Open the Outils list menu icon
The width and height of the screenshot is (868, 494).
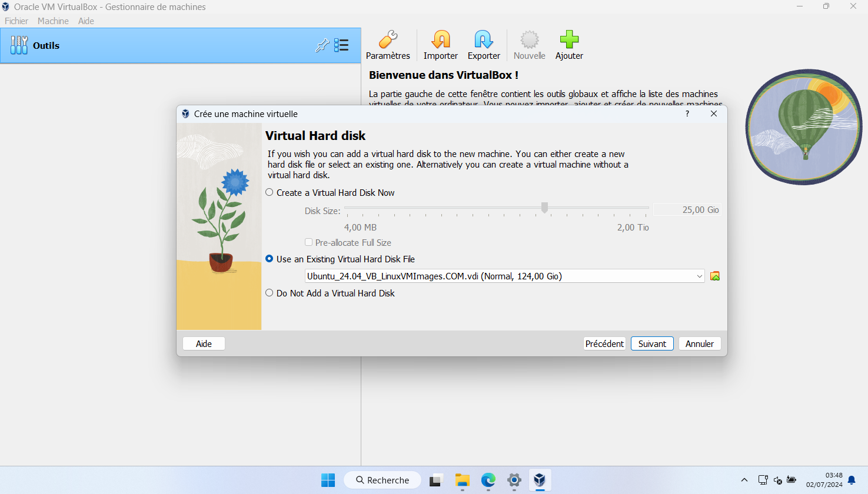(341, 45)
